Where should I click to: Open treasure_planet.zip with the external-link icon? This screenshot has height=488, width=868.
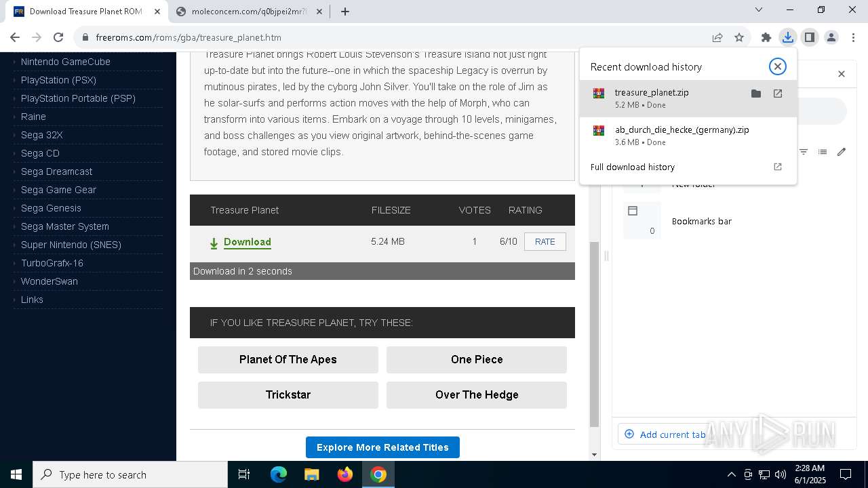(x=778, y=94)
